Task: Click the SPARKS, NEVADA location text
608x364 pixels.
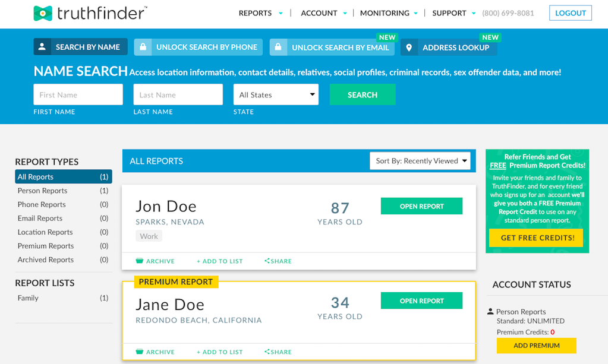Action: pyautogui.click(x=170, y=222)
